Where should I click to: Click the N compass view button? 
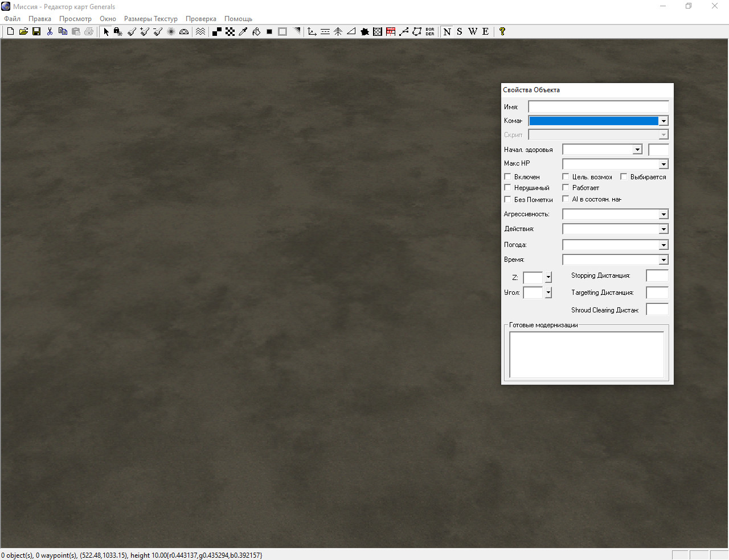pos(447,32)
